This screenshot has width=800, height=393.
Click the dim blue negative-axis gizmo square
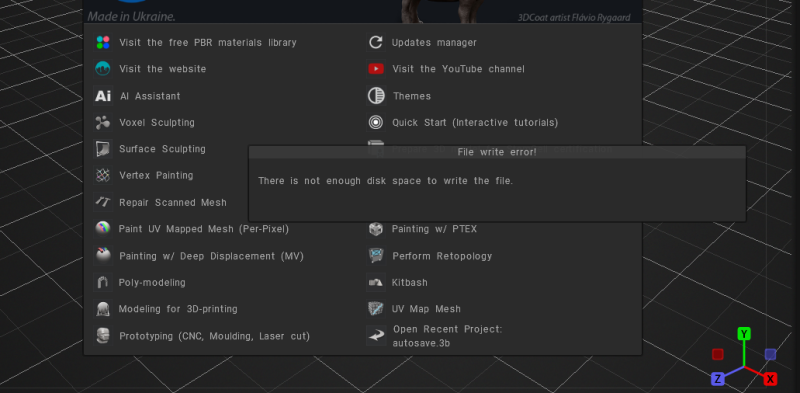coord(770,354)
